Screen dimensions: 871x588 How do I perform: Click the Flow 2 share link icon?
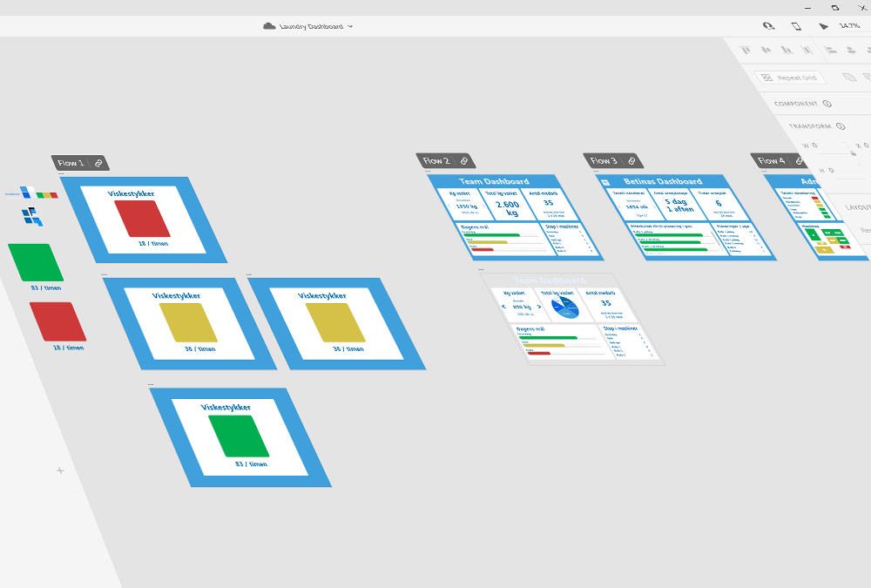pos(464,161)
